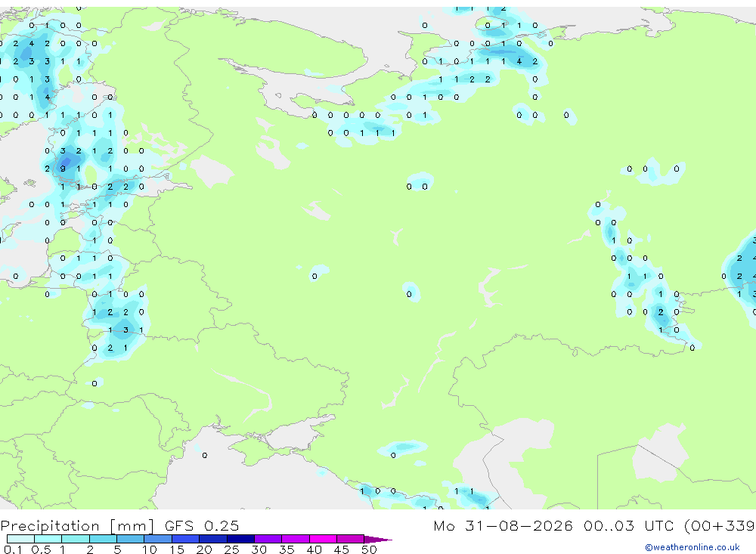The height and width of the screenshot is (554, 756).
Task: Click the "(00+339" forecast offset text
Action: pos(720,525)
